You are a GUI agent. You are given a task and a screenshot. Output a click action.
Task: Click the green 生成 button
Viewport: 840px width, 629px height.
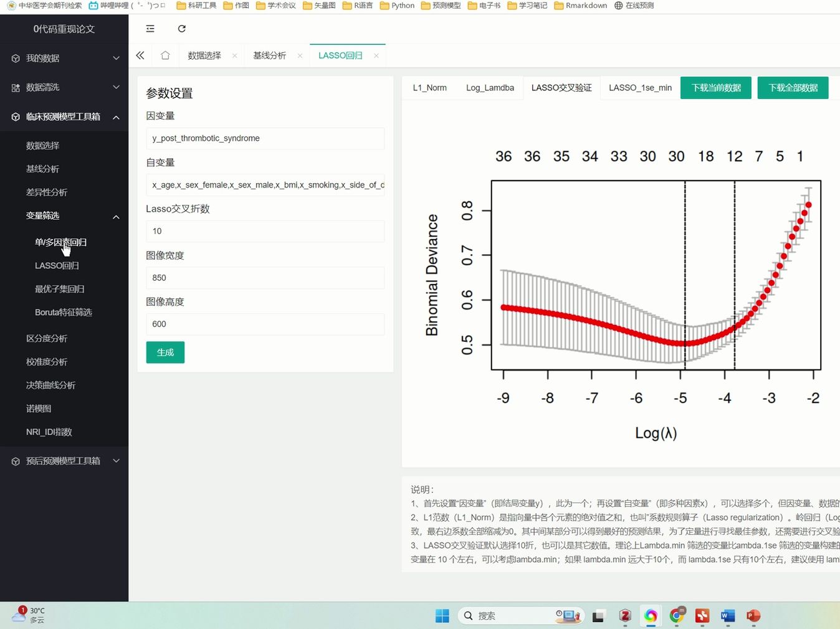165,352
